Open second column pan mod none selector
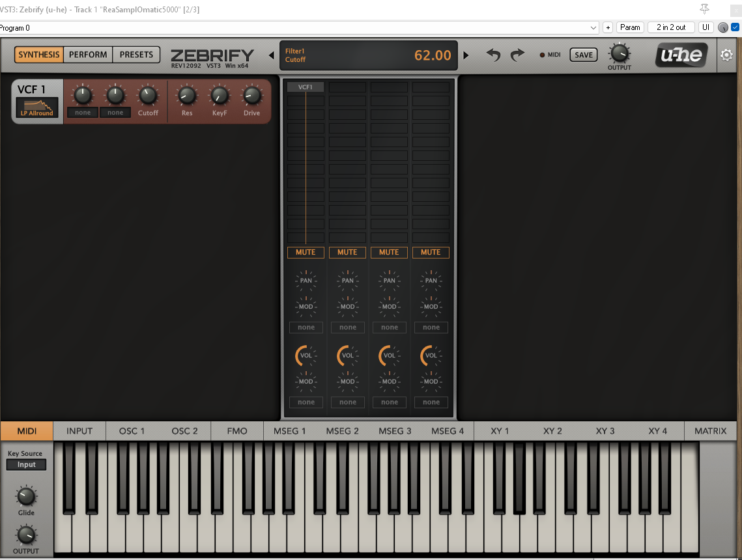 coord(348,328)
